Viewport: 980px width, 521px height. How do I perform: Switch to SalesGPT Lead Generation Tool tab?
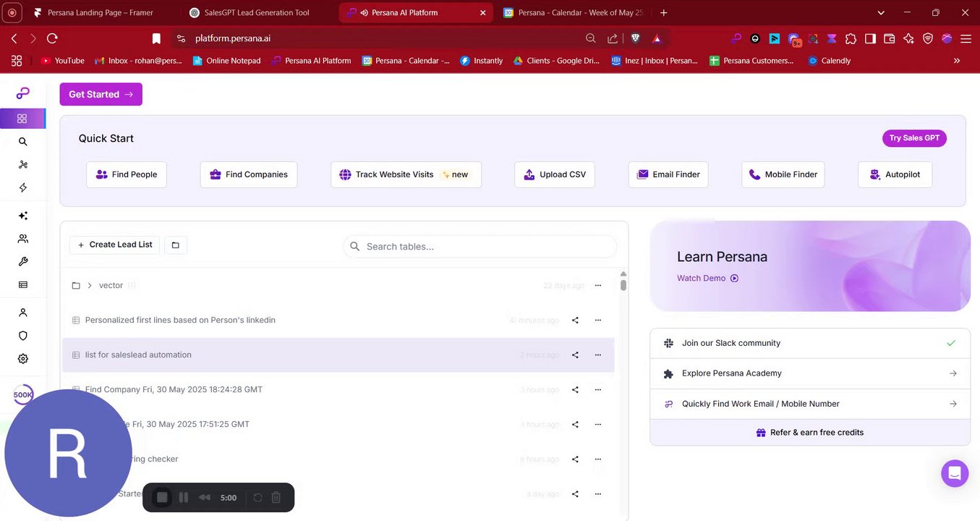pyautogui.click(x=257, y=12)
